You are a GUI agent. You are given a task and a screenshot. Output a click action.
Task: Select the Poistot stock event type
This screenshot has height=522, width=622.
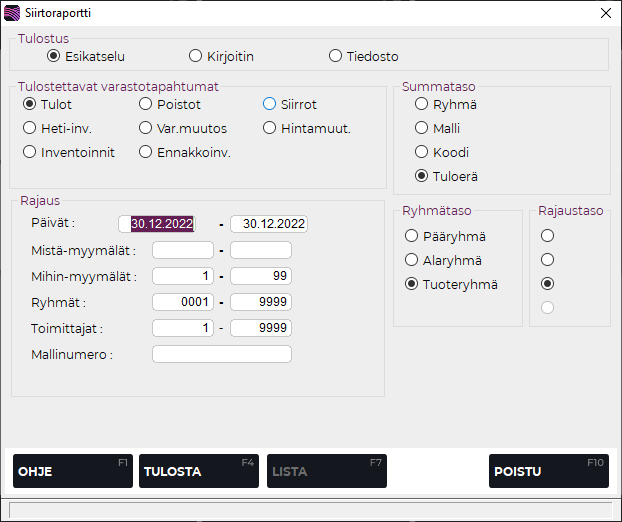point(146,104)
